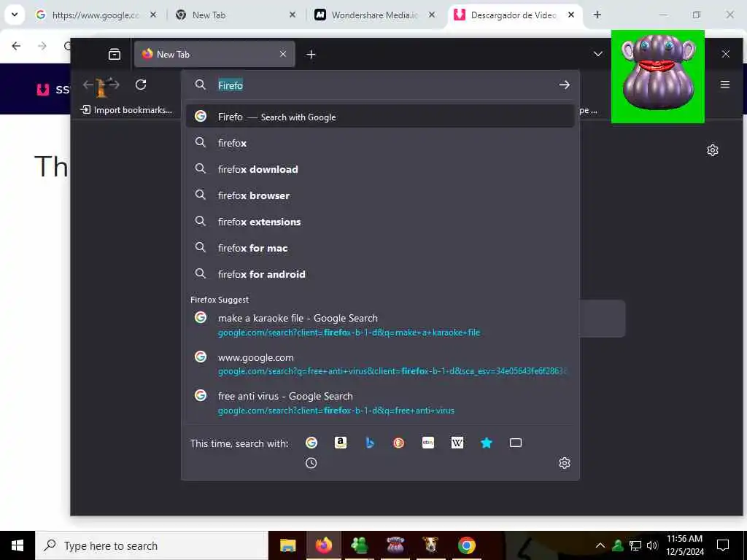Search open Tabs using the tab icon
This screenshot has width=747, height=560.
click(x=516, y=443)
